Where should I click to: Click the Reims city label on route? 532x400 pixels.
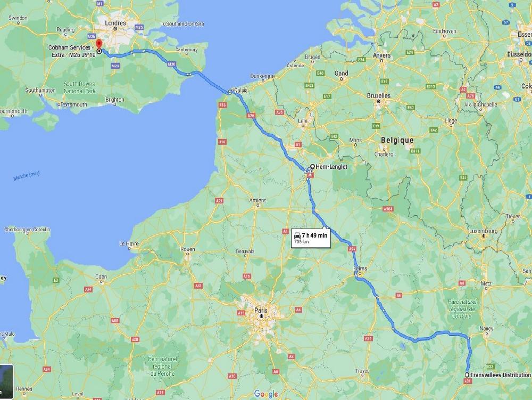tap(360, 268)
